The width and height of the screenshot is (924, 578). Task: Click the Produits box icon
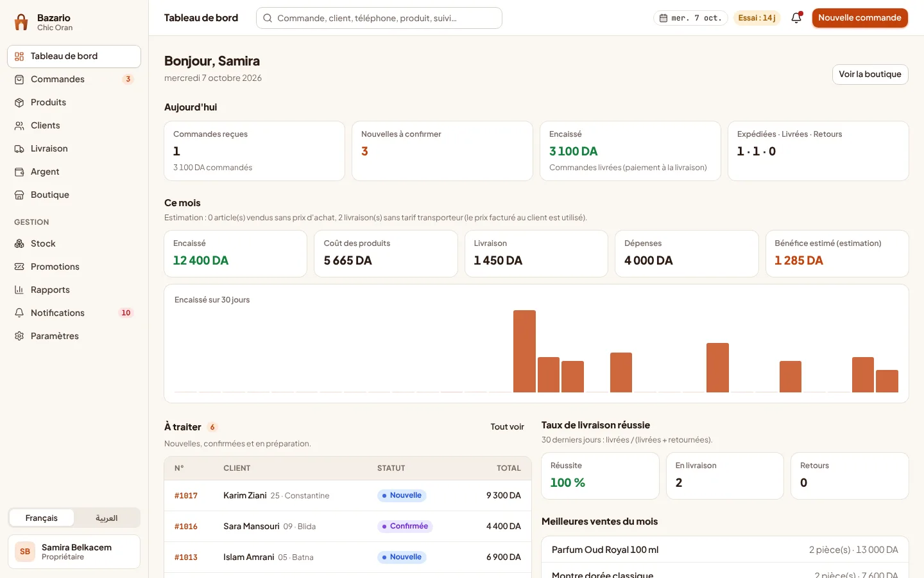(19, 103)
